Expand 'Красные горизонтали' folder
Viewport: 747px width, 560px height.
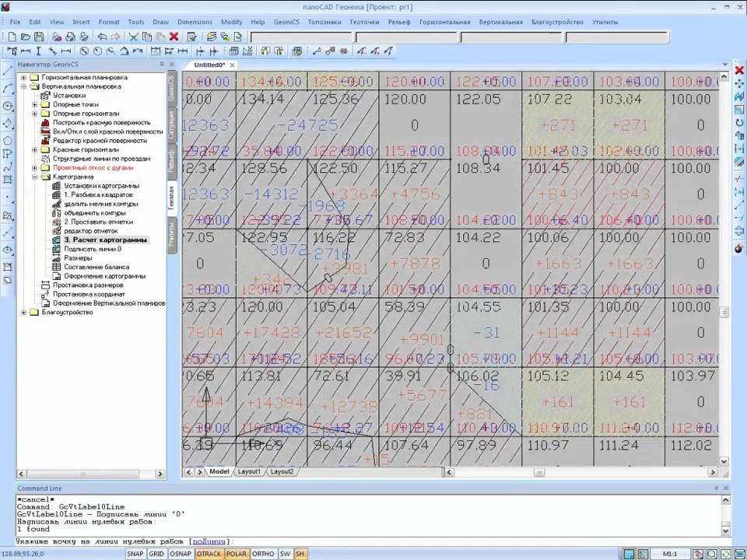(x=35, y=149)
